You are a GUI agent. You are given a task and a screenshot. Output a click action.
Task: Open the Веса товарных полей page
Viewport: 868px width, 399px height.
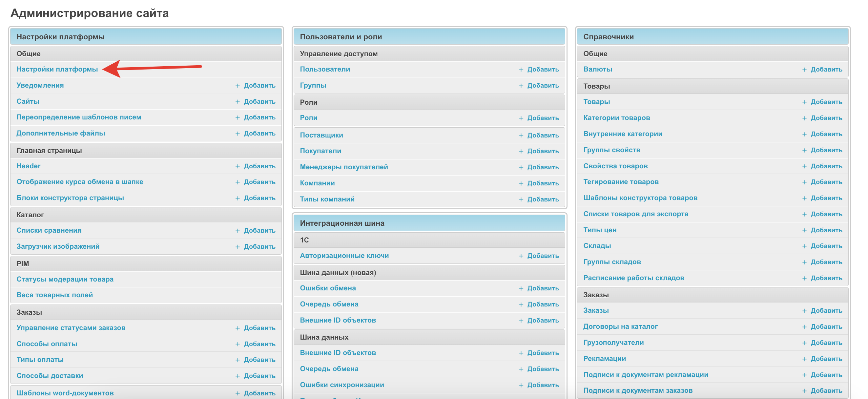click(x=54, y=295)
